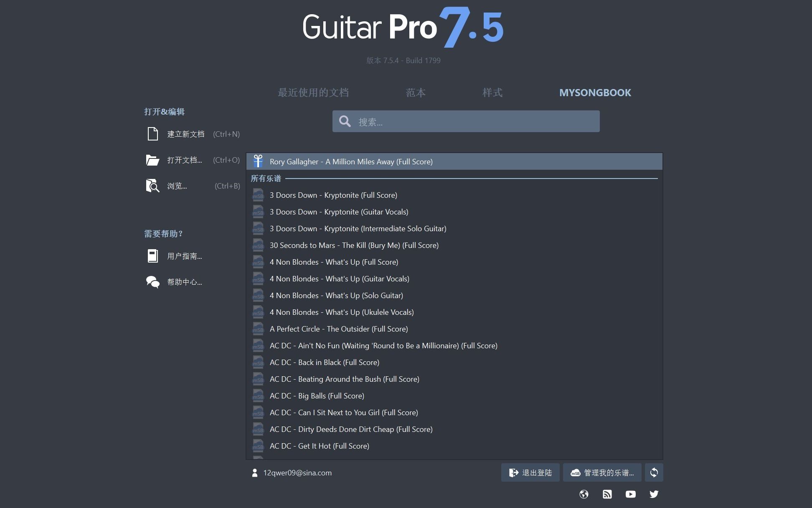Click the search magnifier icon

coord(345,121)
